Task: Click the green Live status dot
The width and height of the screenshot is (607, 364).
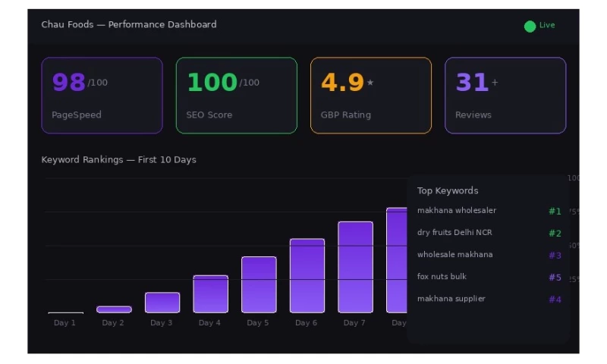Action: pos(530,27)
